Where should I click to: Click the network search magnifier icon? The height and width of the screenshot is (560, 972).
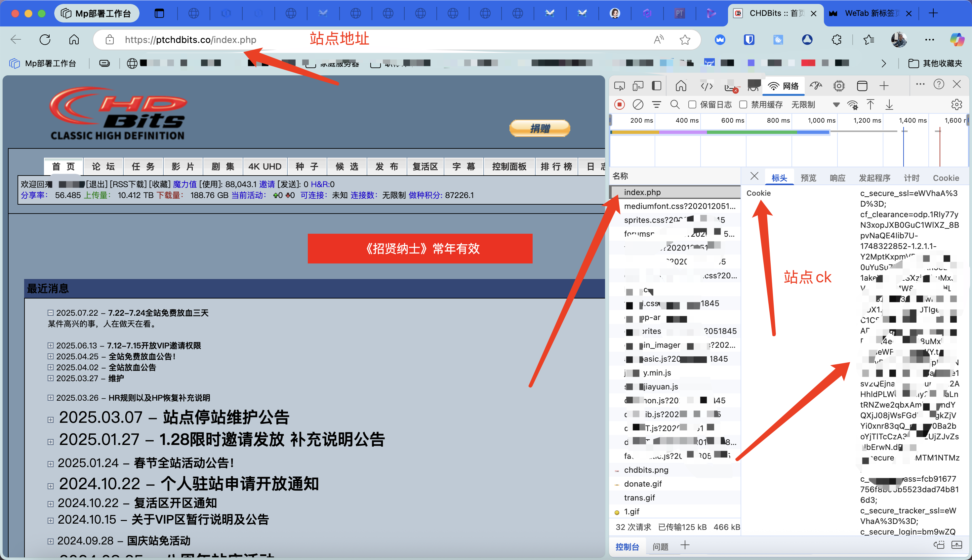click(x=675, y=104)
